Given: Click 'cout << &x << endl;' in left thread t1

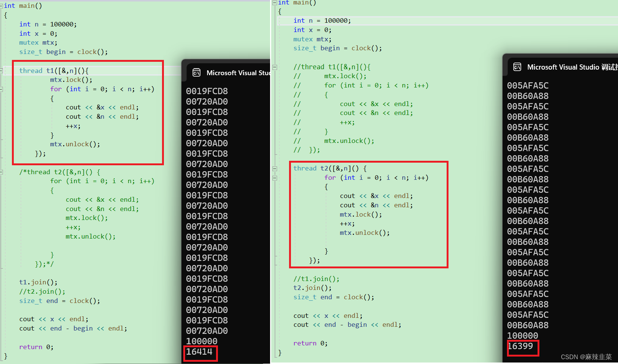Looking at the screenshot, I should click(x=102, y=107).
